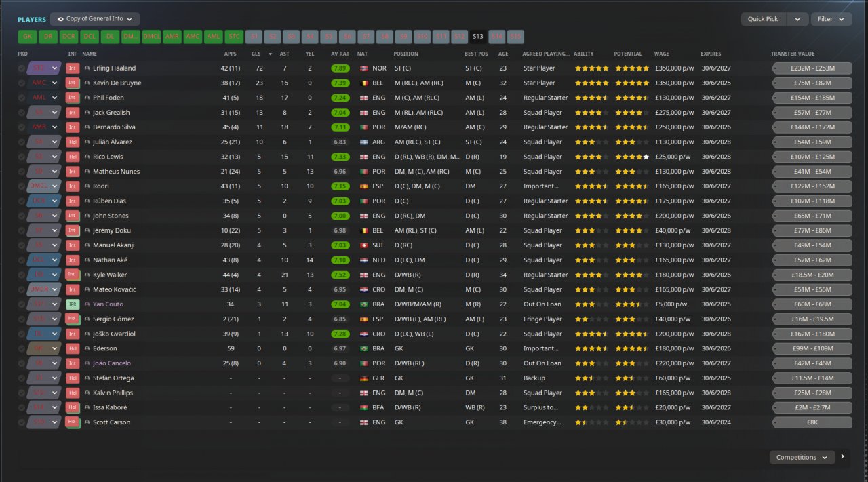This screenshot has height=482, width=868.
Task: Click Ederson's £99M - £109M transfer value
Action: (812, 348)
